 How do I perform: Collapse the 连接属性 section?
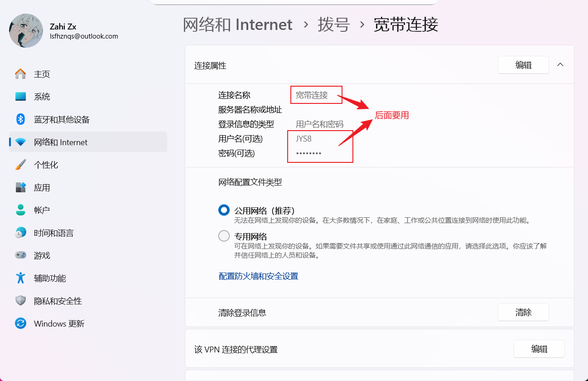(560, 64)
